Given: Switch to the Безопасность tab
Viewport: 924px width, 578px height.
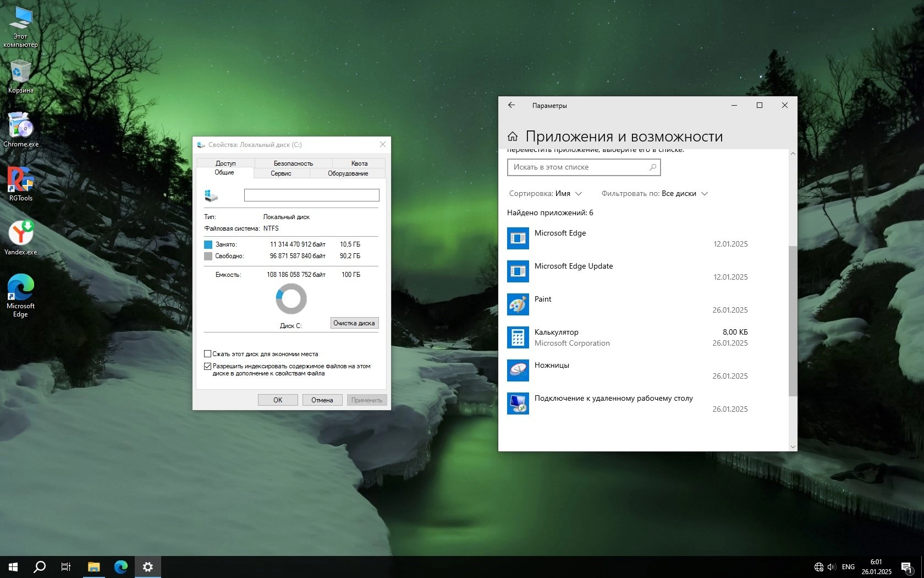Looking at the screenshot, I should (x=293, y=163).
